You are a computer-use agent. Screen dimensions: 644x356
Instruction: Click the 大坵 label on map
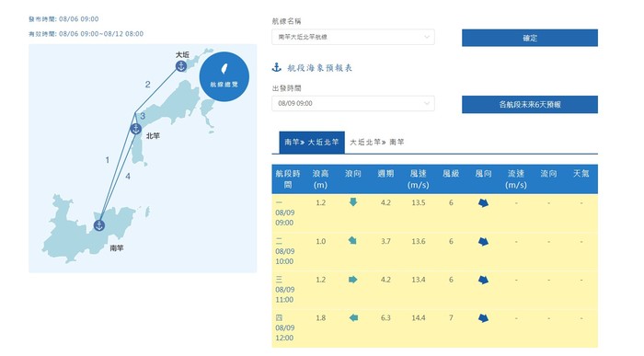(x=182, y=54)
